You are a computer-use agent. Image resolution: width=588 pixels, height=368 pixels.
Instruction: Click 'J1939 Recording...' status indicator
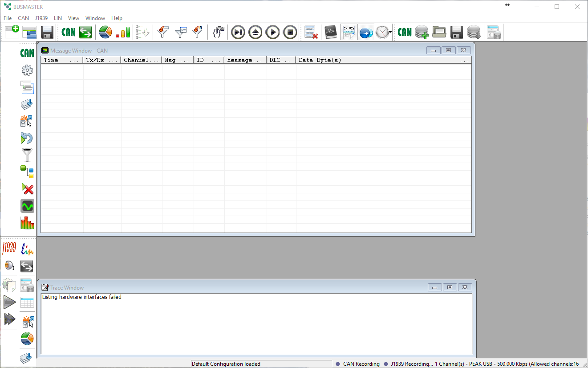pyautogui.click(x=408, y=364)
